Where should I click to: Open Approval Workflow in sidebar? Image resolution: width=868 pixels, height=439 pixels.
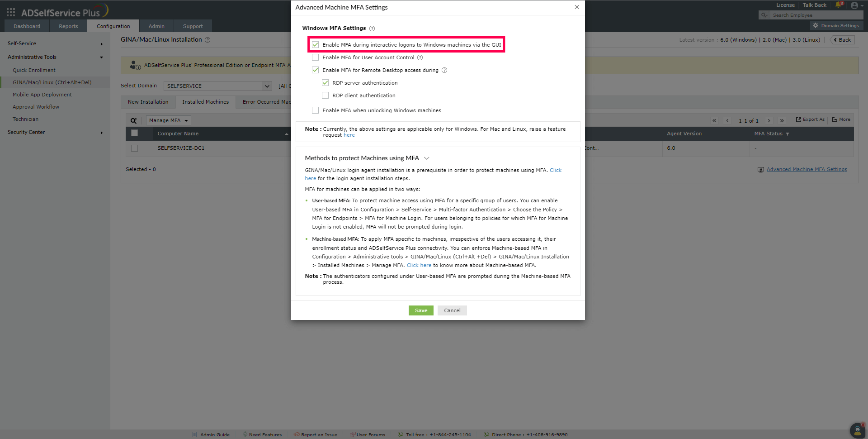pos(36,107)
